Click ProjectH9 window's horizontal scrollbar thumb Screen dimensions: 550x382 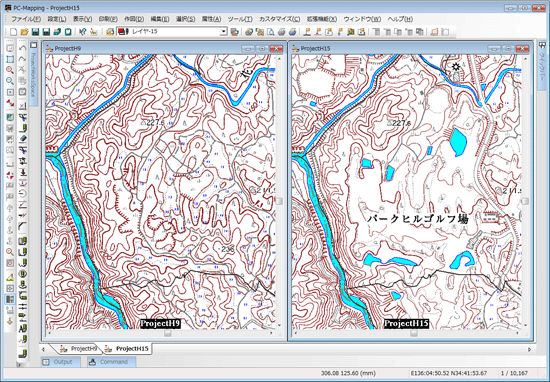coord(168,333)
